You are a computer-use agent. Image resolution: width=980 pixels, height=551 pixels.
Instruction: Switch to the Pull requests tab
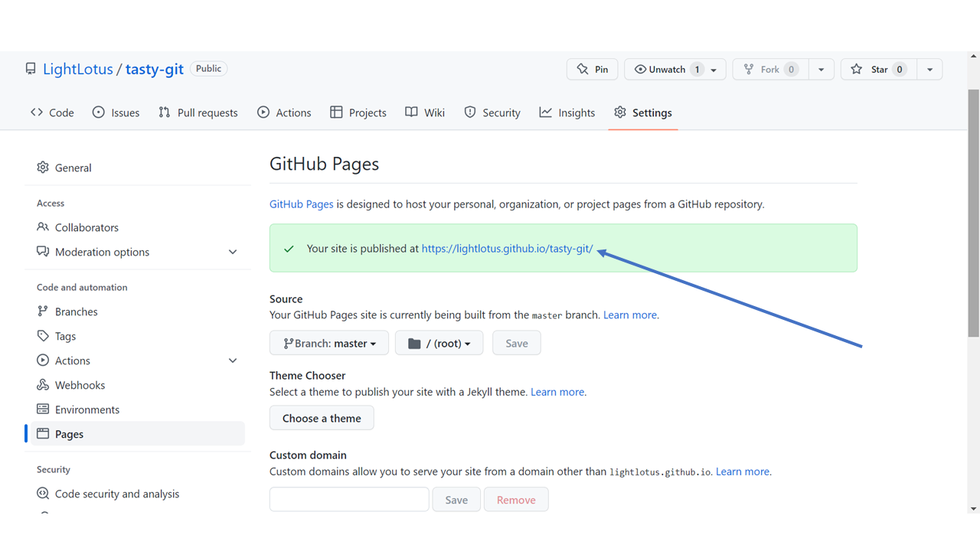click(x=198, y=112)
